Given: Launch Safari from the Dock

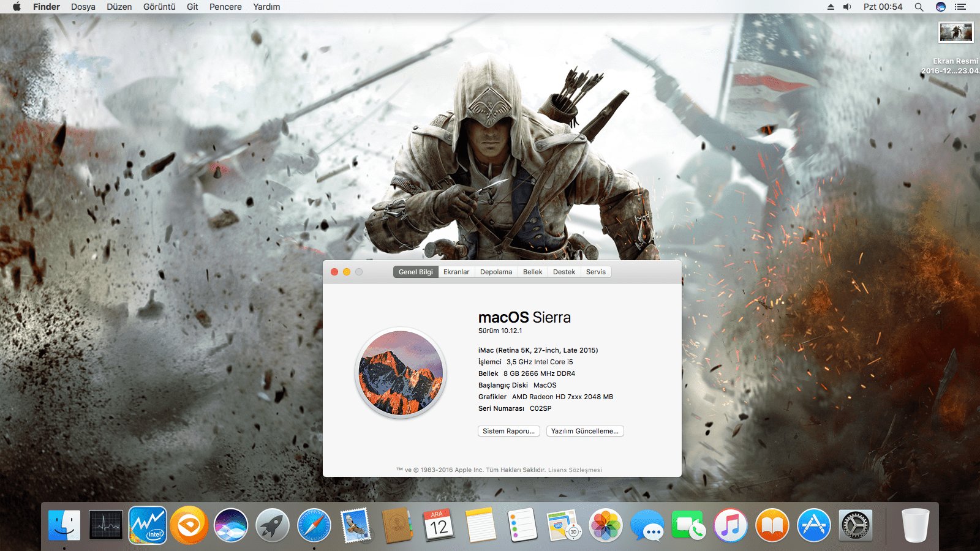Looking at the screenshot, I should tap(314, 525).
